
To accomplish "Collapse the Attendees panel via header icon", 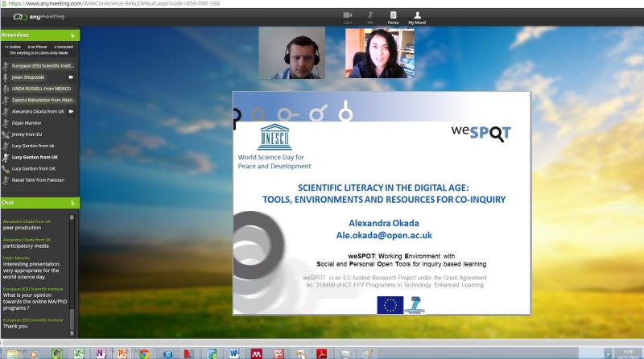I will coord(72,35).
